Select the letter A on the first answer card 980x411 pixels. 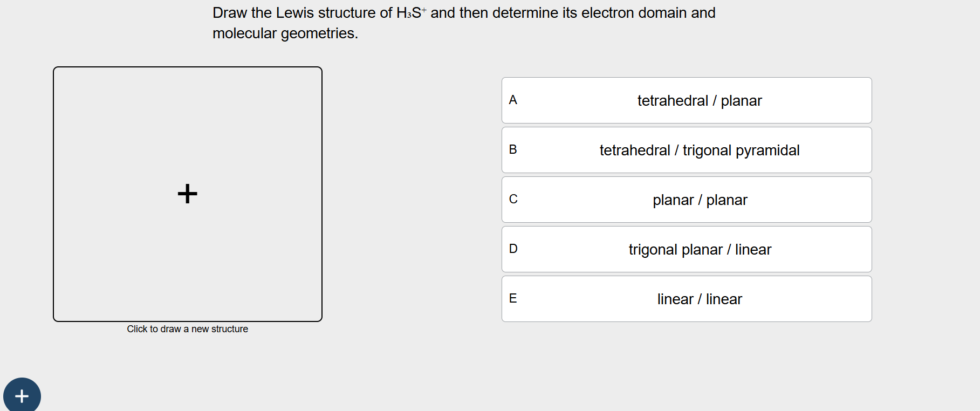tap(513, 100)
